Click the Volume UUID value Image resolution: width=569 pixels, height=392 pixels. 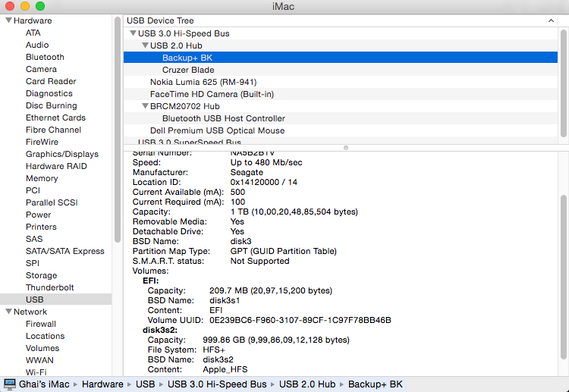[300, 320]
